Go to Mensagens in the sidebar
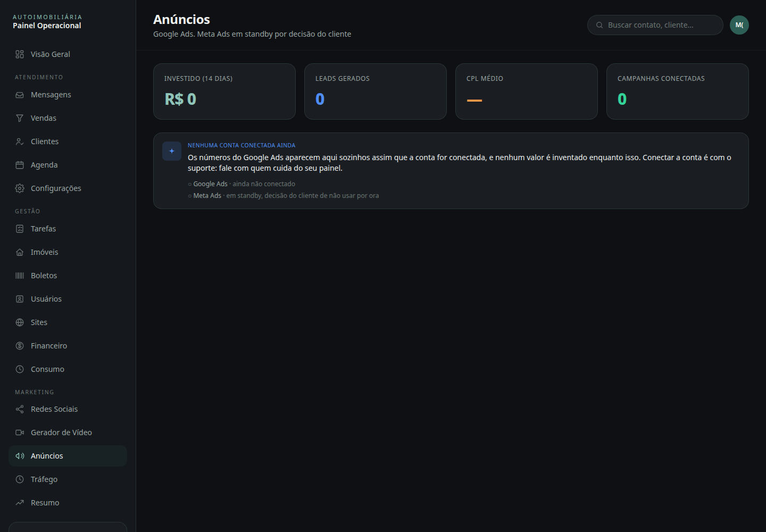This screenshot has width=766, height=532. point(68,95)
